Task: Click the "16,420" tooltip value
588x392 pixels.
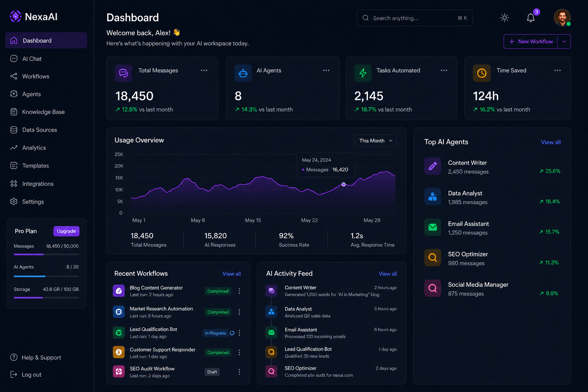Action: tap(340, 170)
